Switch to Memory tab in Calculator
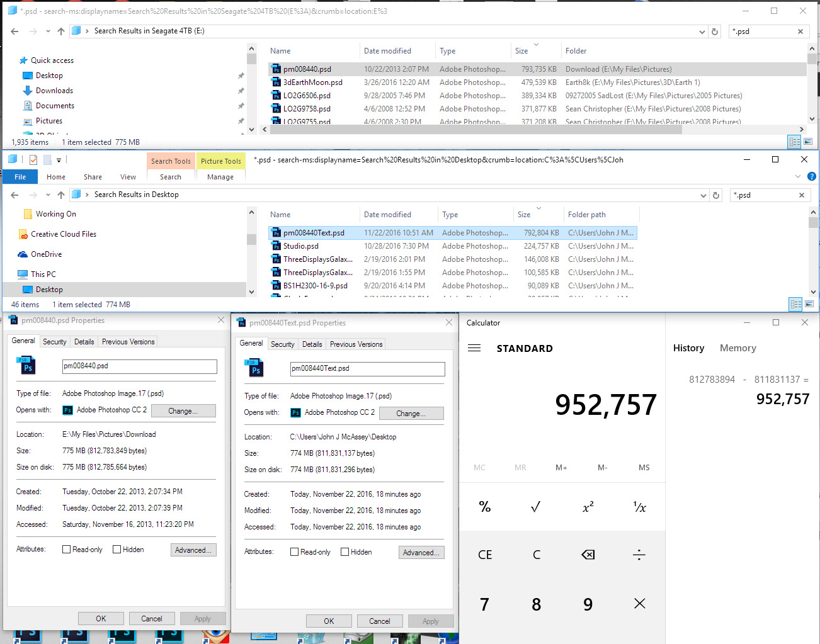820x644 pixels. pos(737,348)
